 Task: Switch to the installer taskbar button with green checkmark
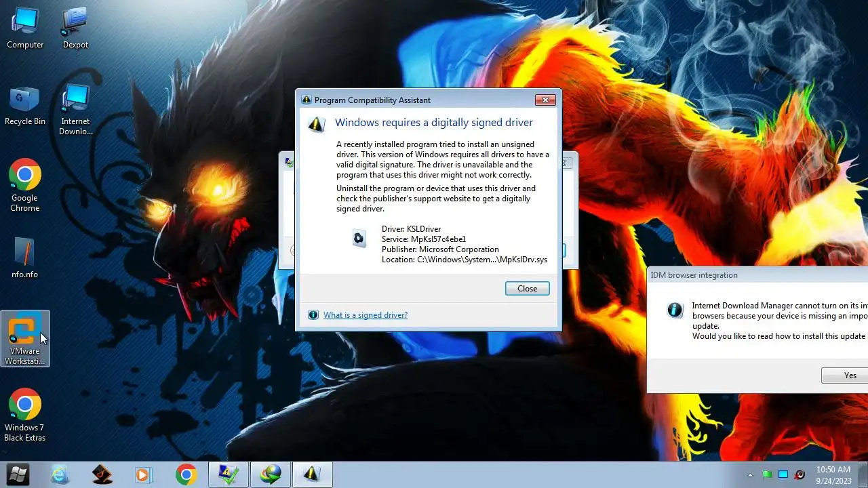[228, 474]
